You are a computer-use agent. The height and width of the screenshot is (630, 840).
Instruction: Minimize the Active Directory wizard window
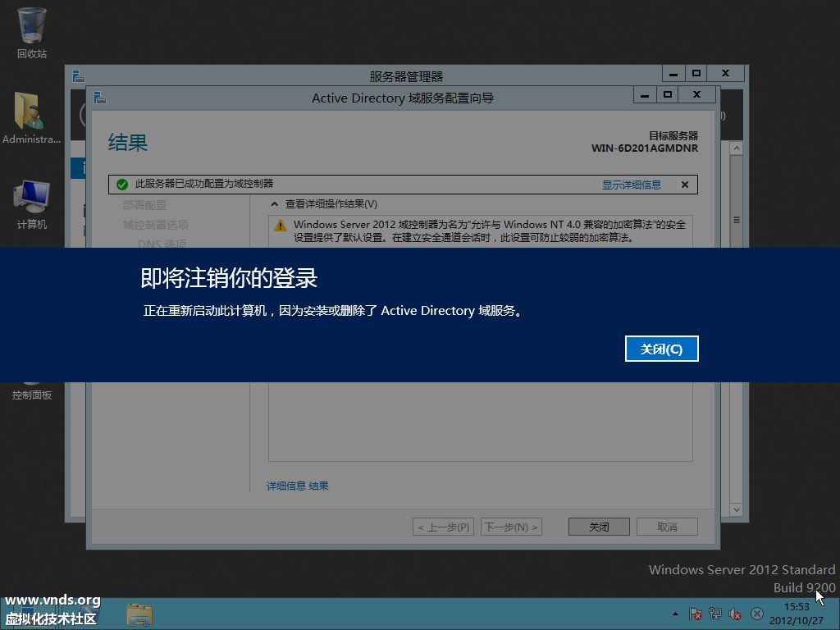pos(645,95)
